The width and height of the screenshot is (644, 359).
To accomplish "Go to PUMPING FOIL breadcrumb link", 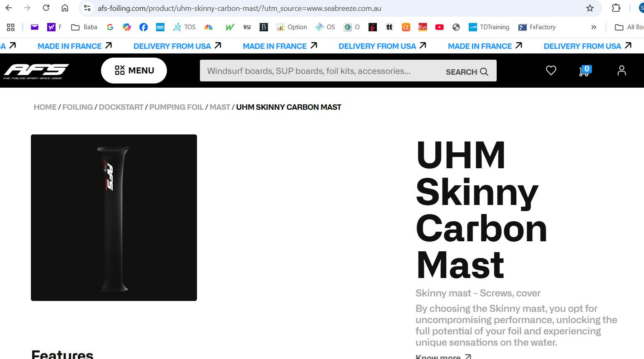I will pyautogui.click(x=176, y=107).
